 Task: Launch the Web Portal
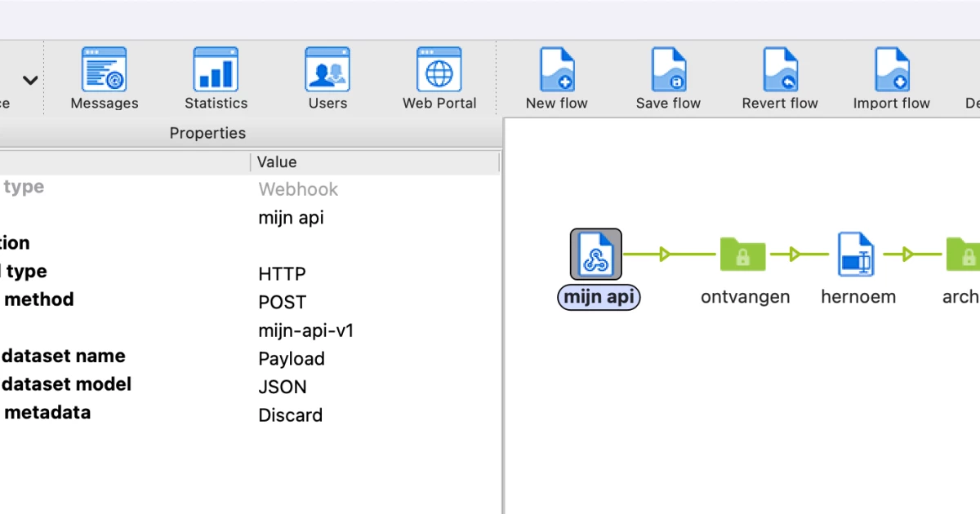(x=439, y=78)
